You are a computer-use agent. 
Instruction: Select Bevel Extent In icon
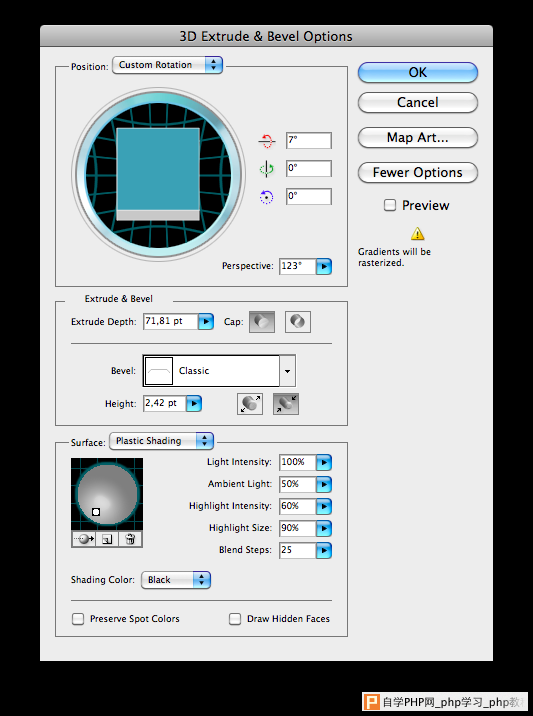pos(286,404)
